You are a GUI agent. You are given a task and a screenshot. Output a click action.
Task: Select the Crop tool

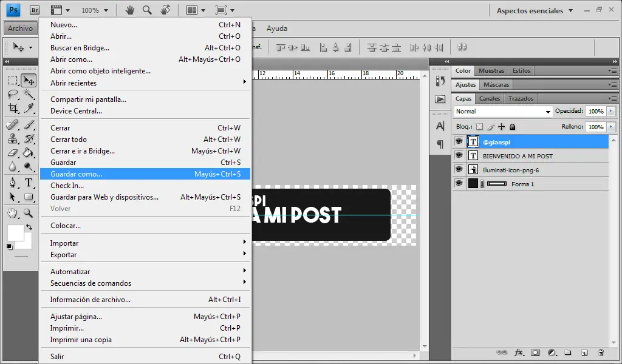[x=13, y=108]
